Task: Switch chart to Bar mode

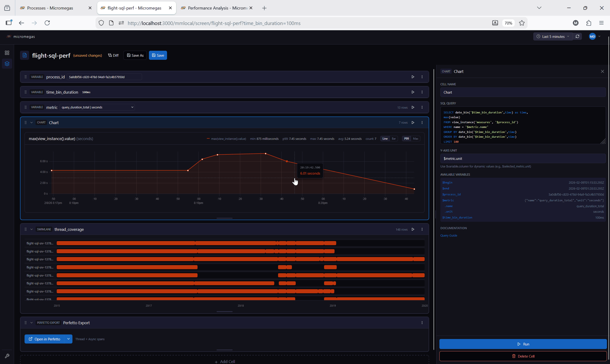Action: tap(393, 139)
